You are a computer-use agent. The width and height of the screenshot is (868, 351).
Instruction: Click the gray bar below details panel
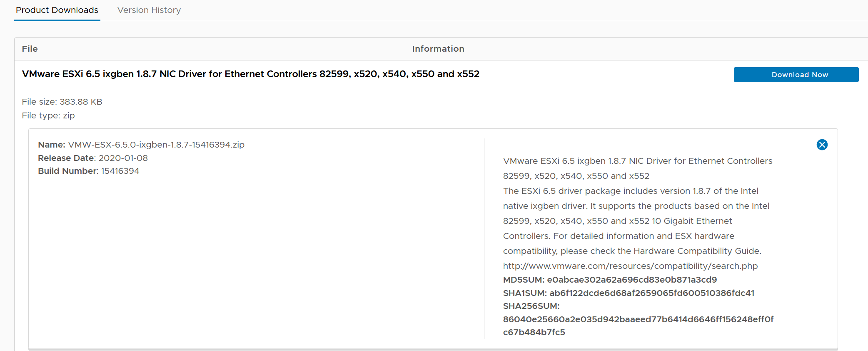[433, 349]
